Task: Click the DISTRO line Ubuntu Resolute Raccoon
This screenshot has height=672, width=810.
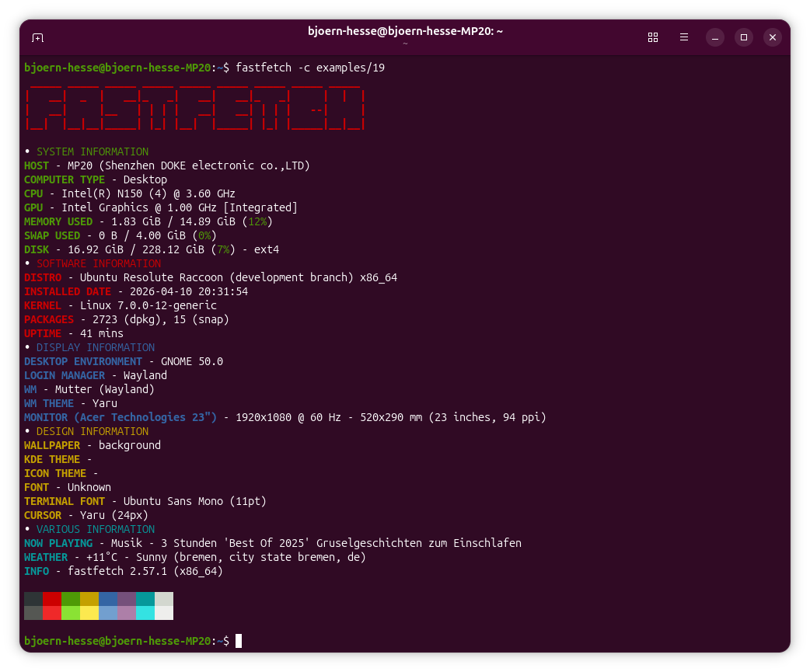Action: (x=211, y=277)
